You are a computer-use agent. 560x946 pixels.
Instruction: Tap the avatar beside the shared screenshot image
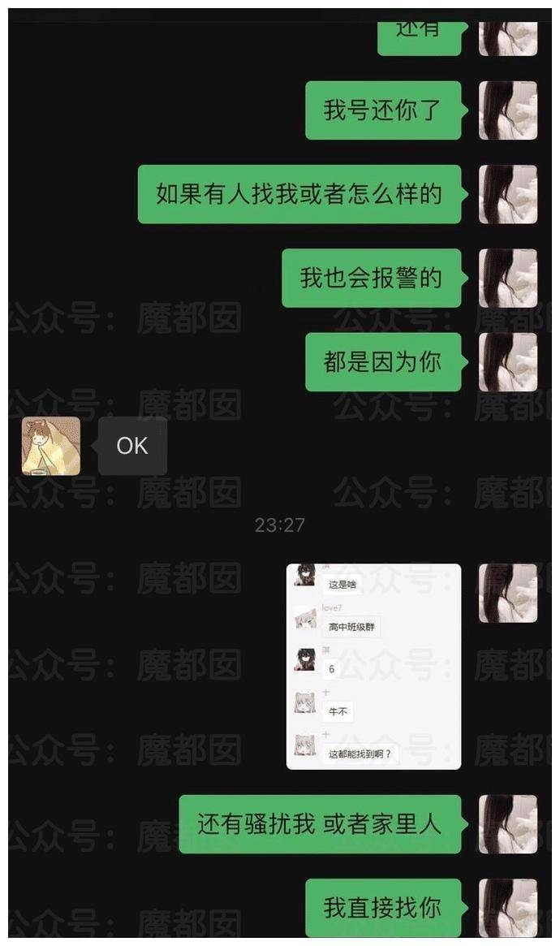[x=507, y=593]
